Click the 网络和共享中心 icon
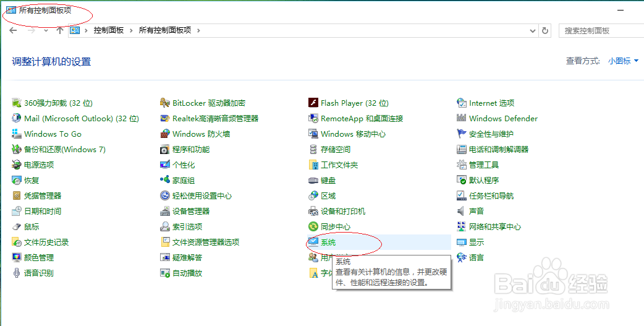644x326 pixels. pyautogui.click(x=462, y=226)
